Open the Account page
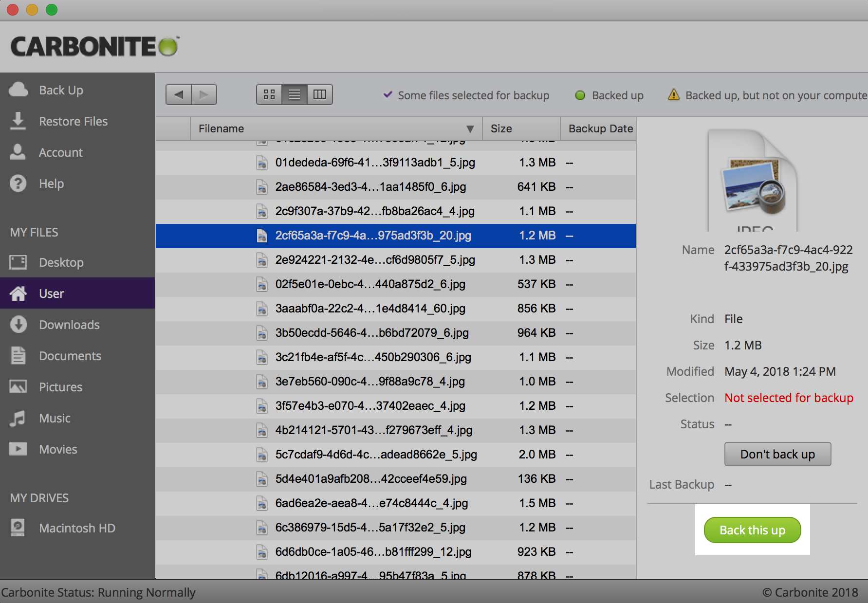 coord(61,152)
